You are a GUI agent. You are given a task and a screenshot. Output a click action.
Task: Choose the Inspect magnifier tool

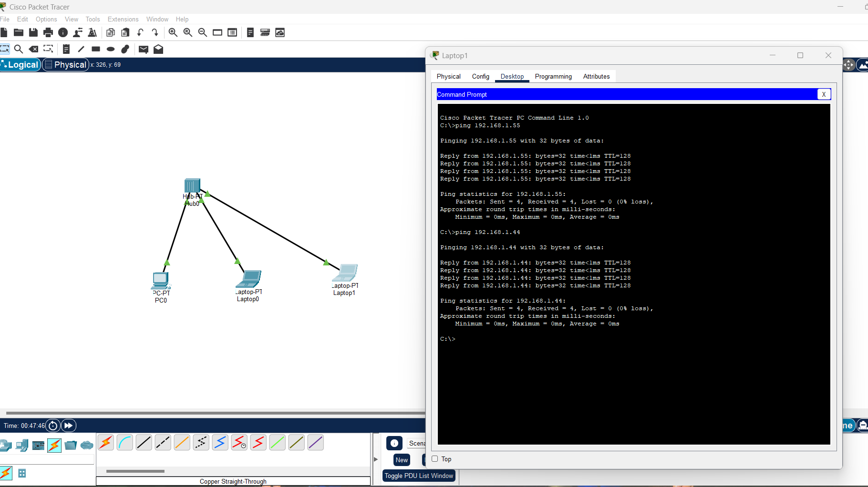[x=19, y=49]
